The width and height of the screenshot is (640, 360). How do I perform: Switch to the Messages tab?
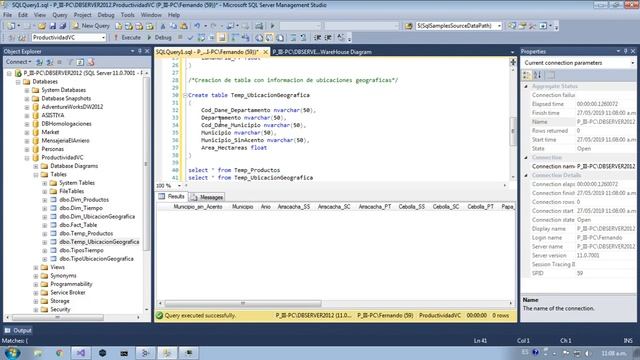click(207, 197)
